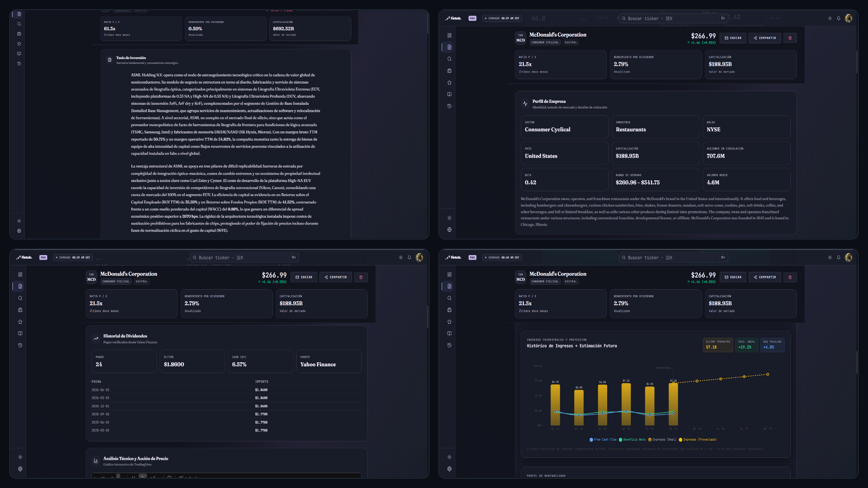
Task: Toggle sidebar theme sun in ASML window
Action: 19,221
